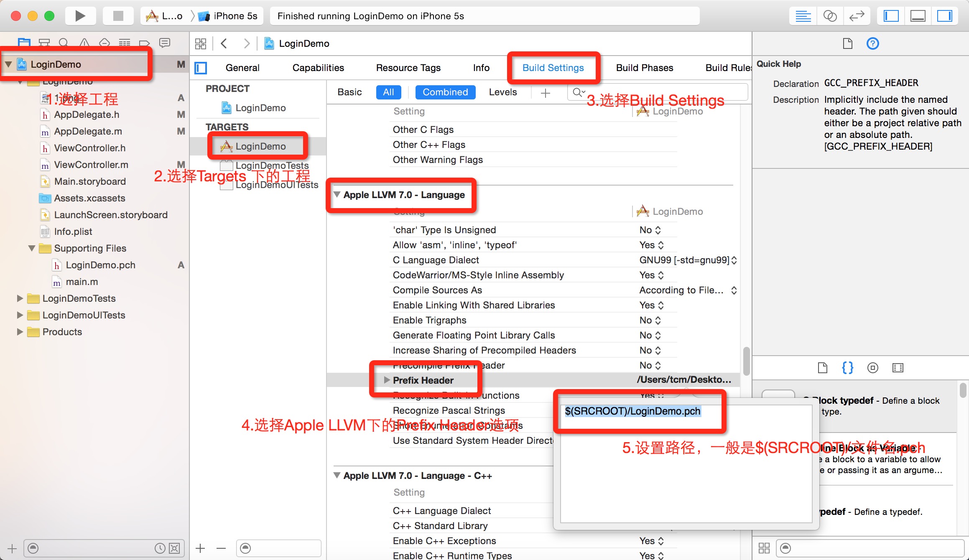
Task: Add a new target
Action: click(200, 548)
